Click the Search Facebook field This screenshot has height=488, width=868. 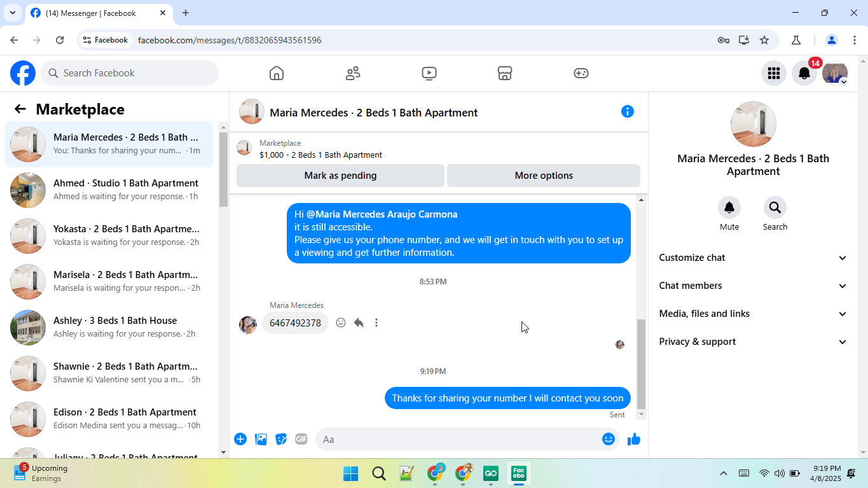pyautogui.click(x=130, y=73)
